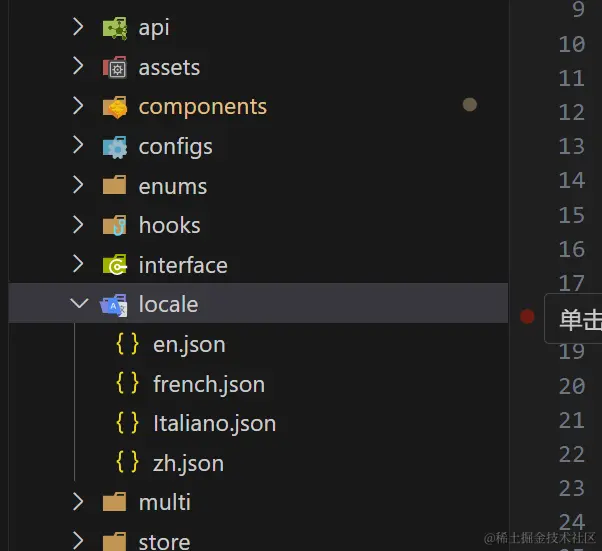The height and width of the screenshot is (551, 602).
Task: Click the assets folder icon
Action: [x=114, y=68]
